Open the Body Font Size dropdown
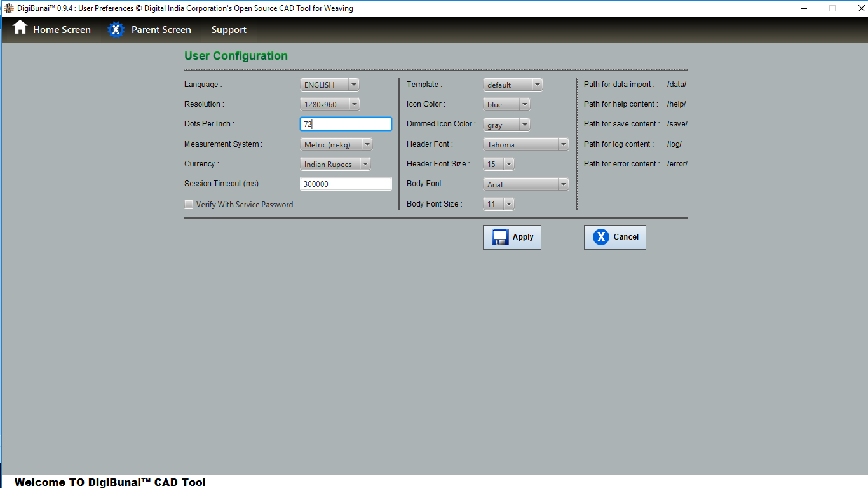The image size is (868, 488). click(x=499, y=204)
